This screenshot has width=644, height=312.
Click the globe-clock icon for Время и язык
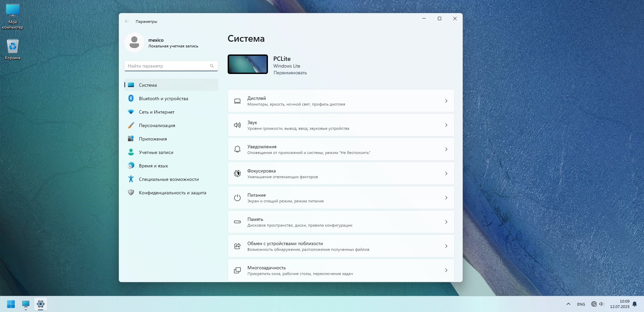pyautogui.click(x=131, y=165)
